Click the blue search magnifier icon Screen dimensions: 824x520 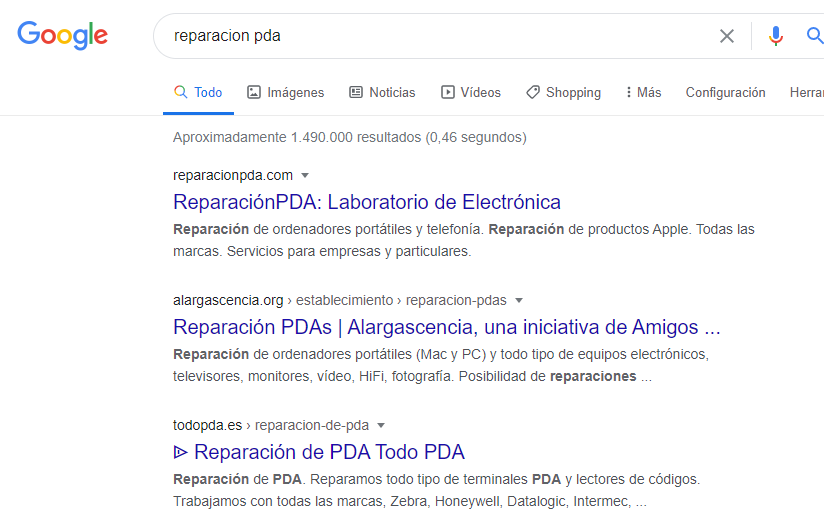[815, 36]
